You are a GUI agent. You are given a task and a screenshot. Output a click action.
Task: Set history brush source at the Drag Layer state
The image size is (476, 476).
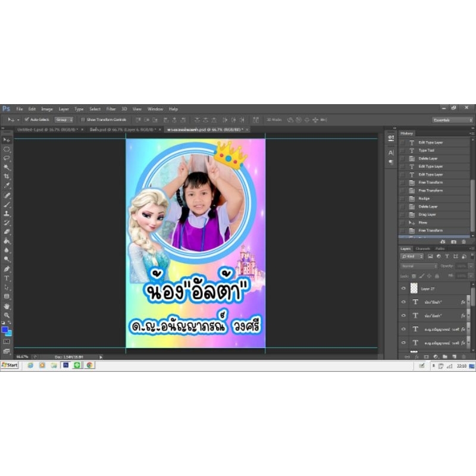(402, 215)
